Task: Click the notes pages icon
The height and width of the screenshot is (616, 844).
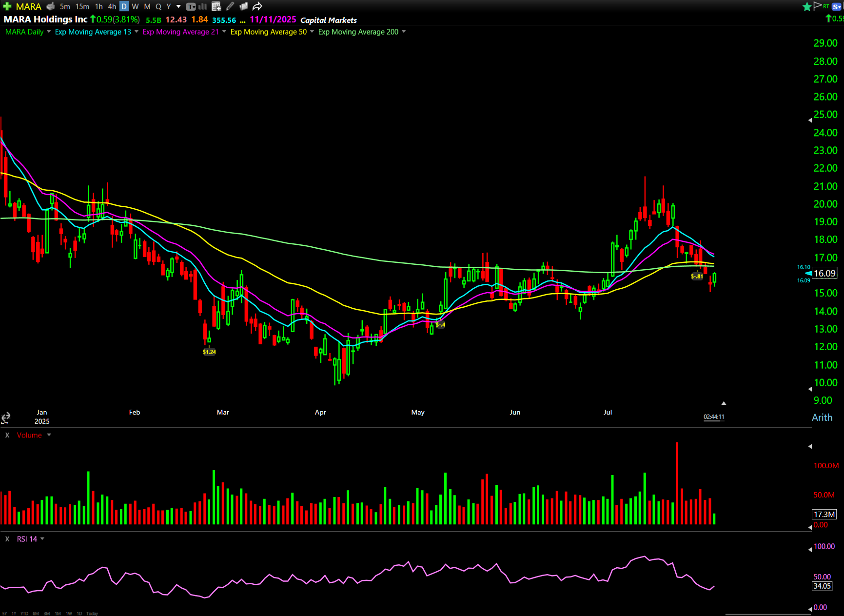Action: pyautogui.click(x=243, y=6)
